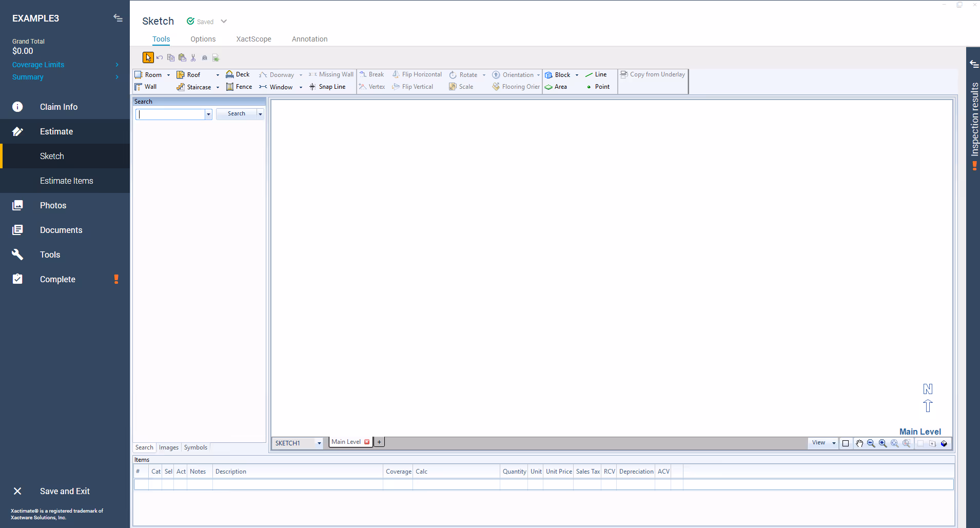The image size is (980, 528).
Task: Close the Main Level tab
Action: coord(367,442)
